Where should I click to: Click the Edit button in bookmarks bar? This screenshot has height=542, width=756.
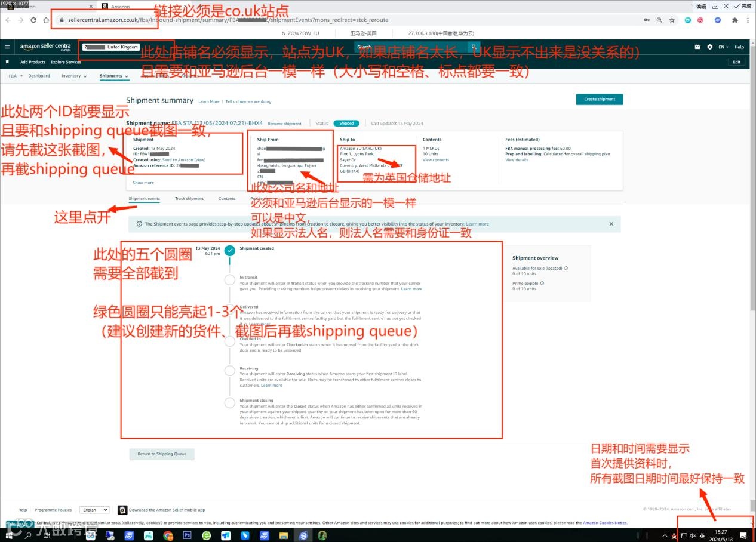(737, 62)
